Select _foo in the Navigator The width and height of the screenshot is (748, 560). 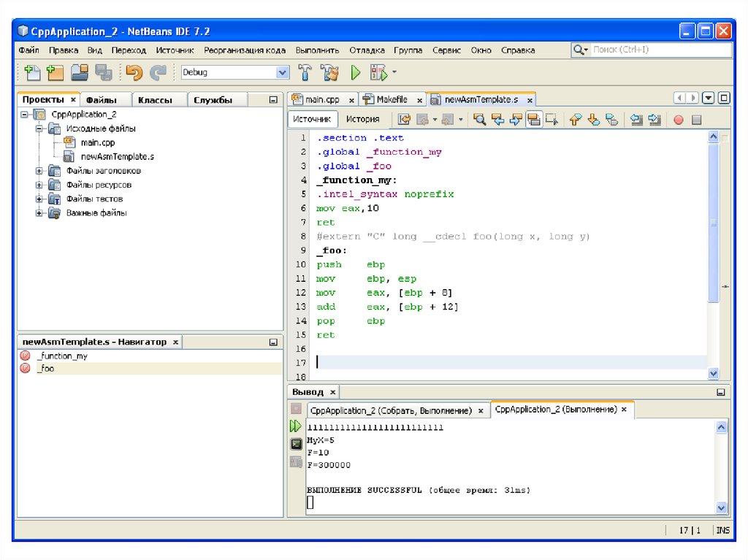(47, 368)
